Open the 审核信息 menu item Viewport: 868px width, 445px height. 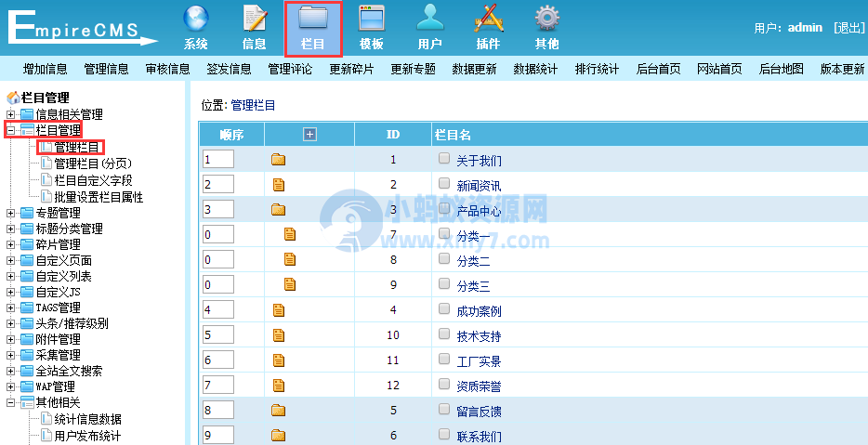[x=167, y=69]
